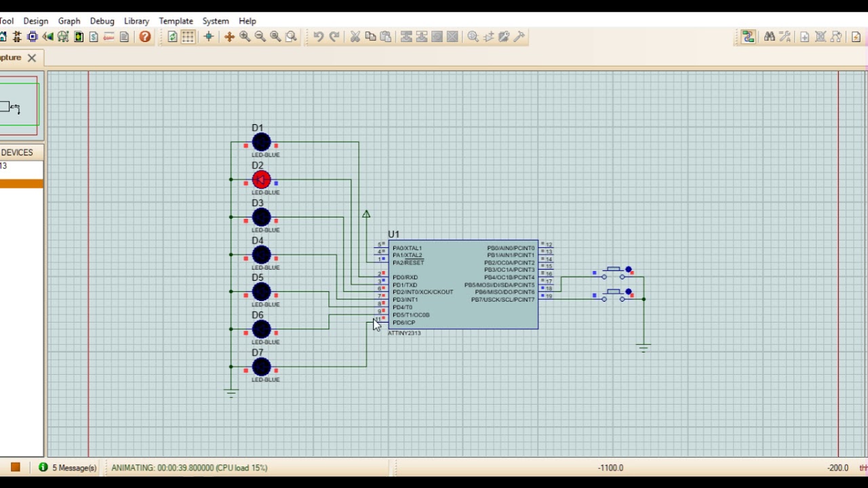Click the schematic overview thumbnail
The image size is (868, 488).
[20, 106]
